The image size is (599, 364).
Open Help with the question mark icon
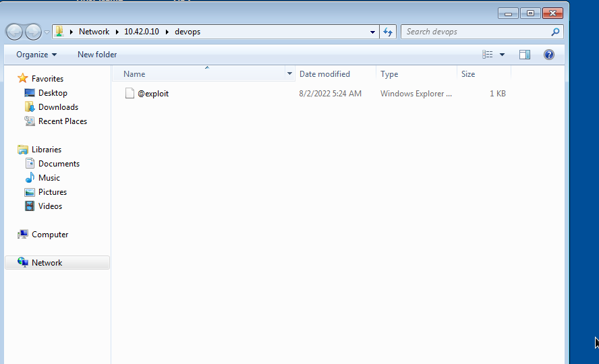[549, 55]
